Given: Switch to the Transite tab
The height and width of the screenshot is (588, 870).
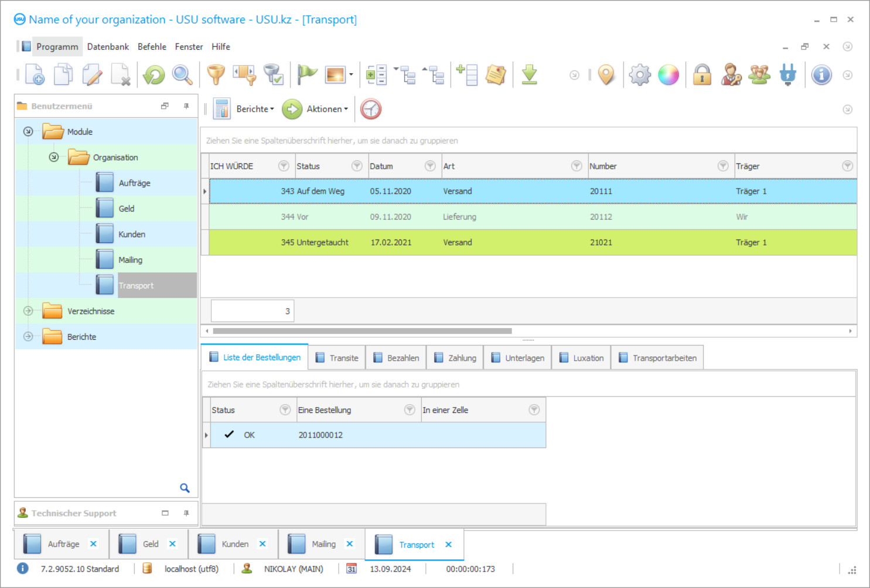Looking at the screenshot, I should [x=337, y=358].
